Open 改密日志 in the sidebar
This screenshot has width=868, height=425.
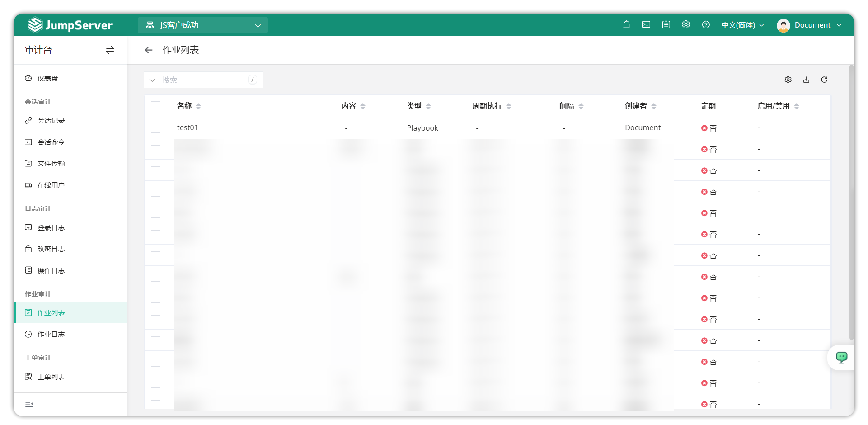70,249
